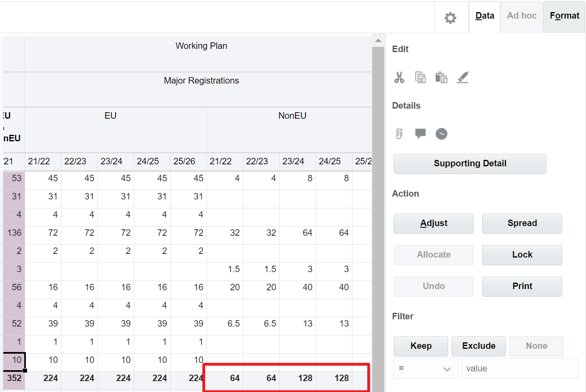Click the Clear eraser icon
The height and width of the screenshot is (392, 586).
462,78
